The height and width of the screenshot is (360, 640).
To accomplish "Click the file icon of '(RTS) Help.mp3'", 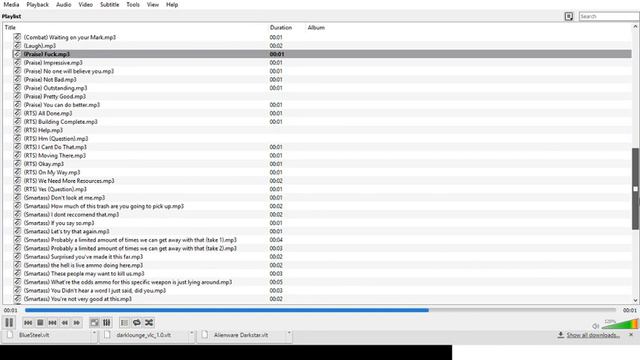I will (x=17, y=130).
